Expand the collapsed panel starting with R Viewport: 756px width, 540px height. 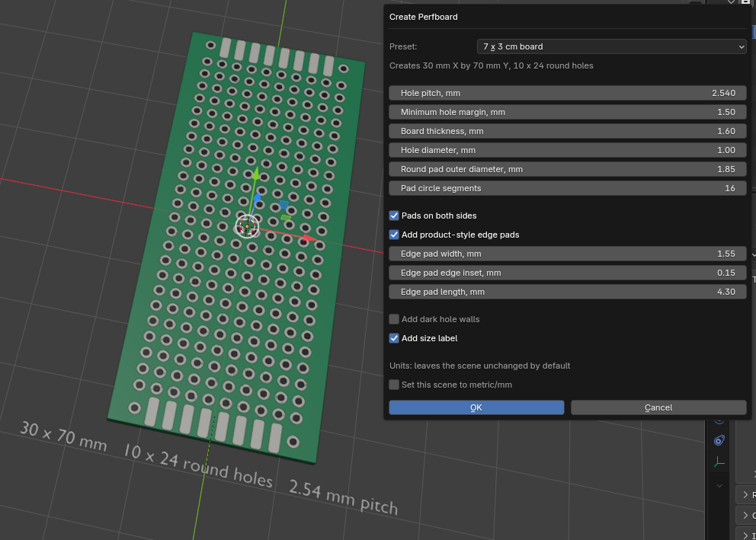pos(746,495)
